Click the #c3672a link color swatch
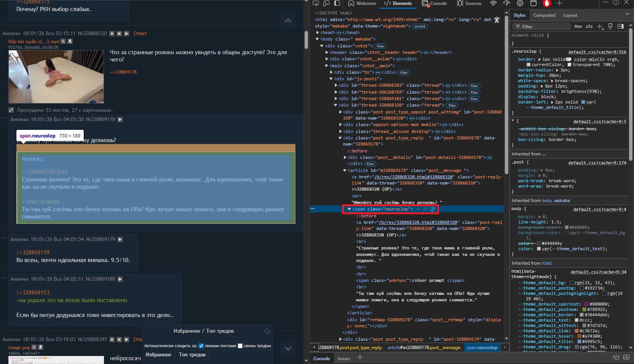The height and width of the screenshot is (364, 634). (x=577, y=331)
